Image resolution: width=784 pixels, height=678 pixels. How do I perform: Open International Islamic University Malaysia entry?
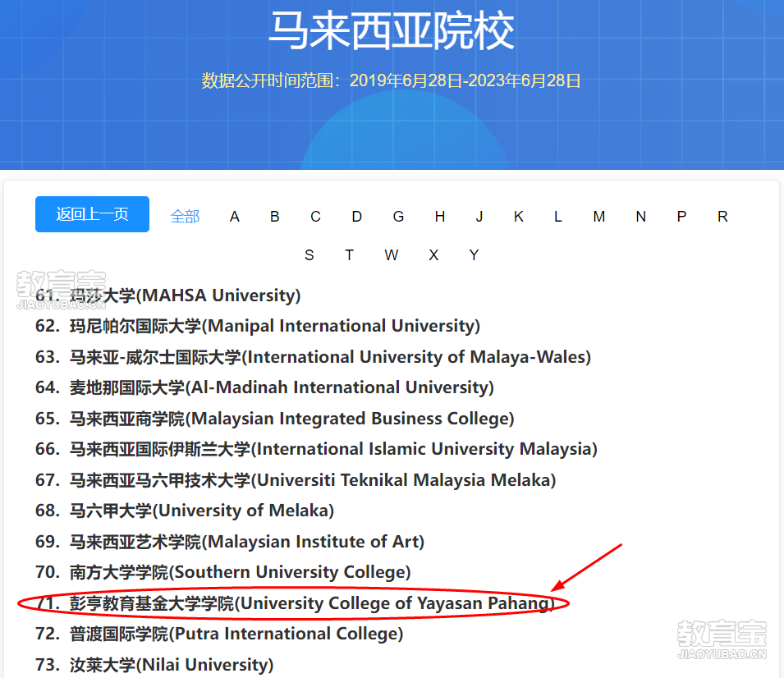[x=317, y=449]
